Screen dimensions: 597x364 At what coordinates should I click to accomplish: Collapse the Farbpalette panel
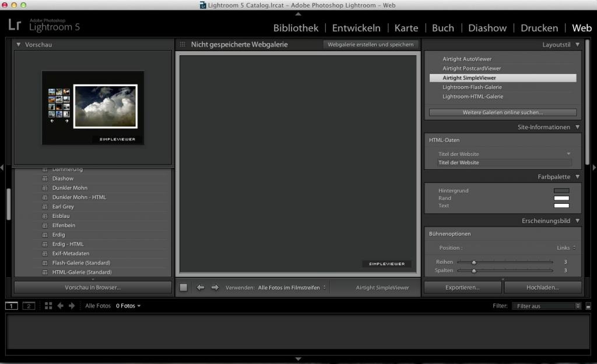click(578, 177)
